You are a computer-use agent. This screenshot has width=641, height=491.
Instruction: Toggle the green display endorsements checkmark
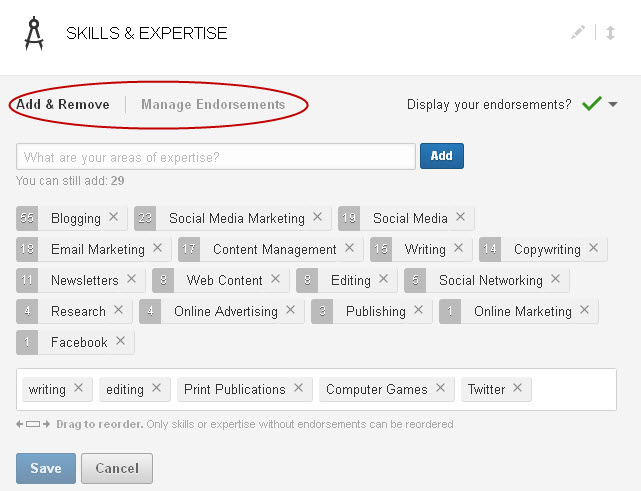pos(592,103)
